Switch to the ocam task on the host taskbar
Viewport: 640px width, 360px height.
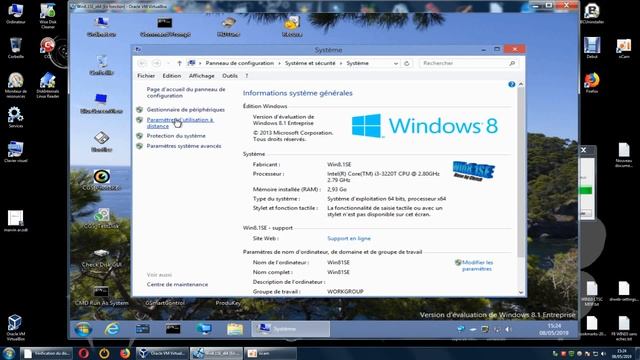pyautogui.click(x=270, y=353)
